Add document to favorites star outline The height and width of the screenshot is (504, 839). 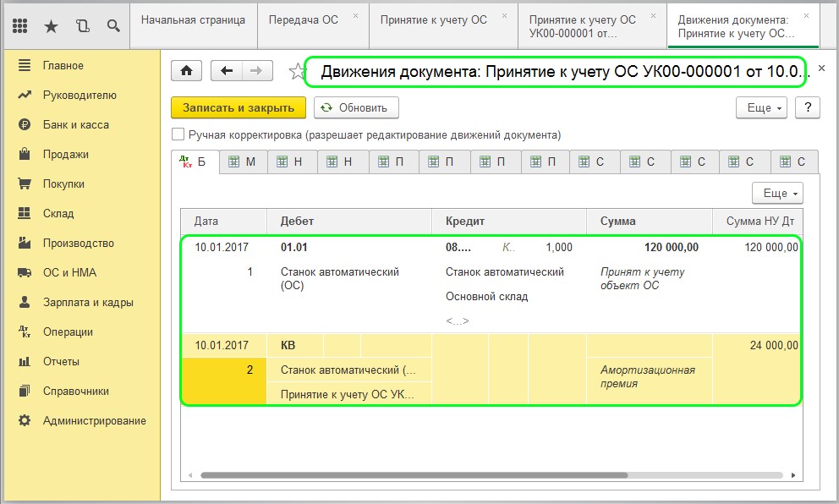click(295, 72)
